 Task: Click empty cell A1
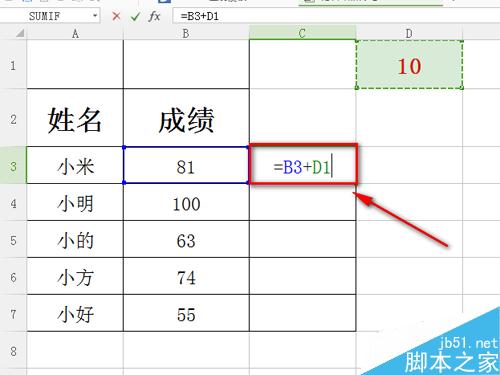click(75, 64)
